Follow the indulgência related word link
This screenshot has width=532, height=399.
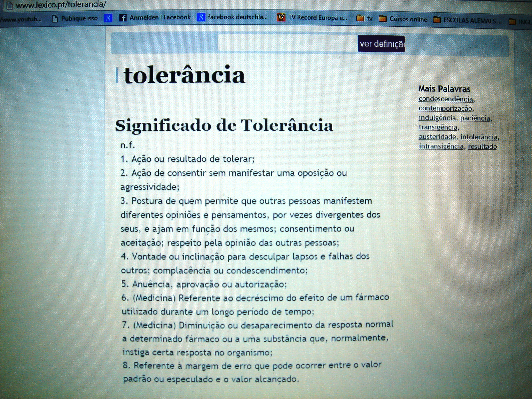[437, 118]
